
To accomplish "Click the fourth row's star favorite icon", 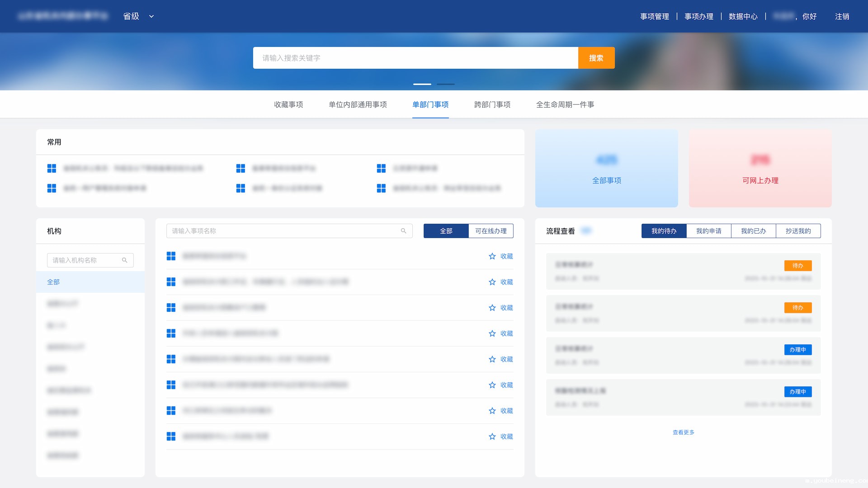I will click(x=492, y=333).
